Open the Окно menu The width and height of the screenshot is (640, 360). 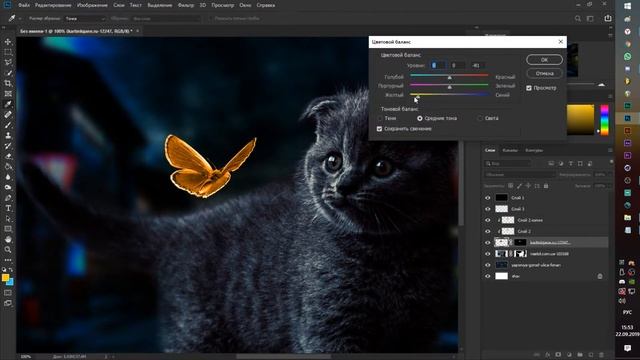click(245, 5)
